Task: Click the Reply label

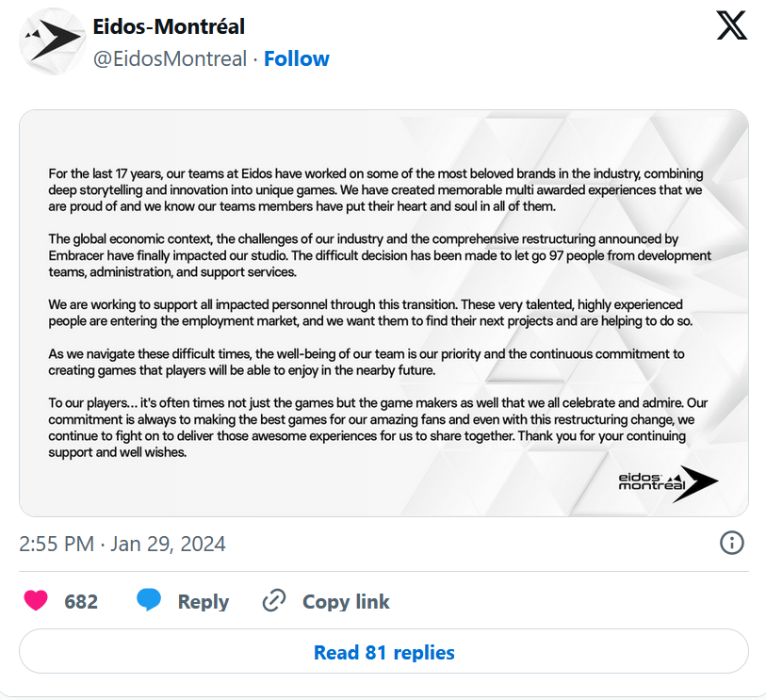Action: tap(204, 602)
